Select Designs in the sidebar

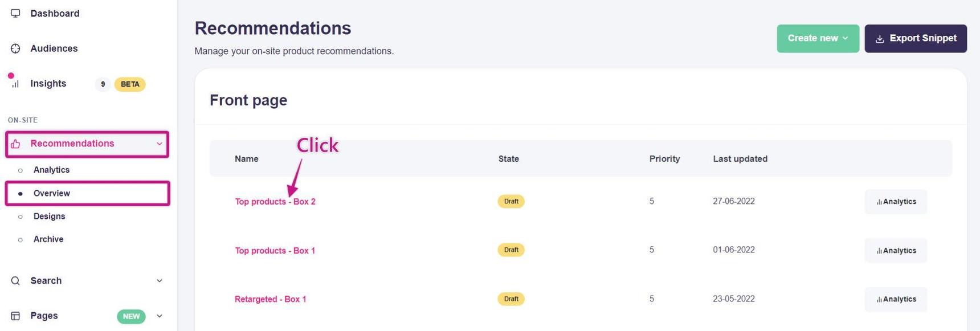tap(49, 216)
